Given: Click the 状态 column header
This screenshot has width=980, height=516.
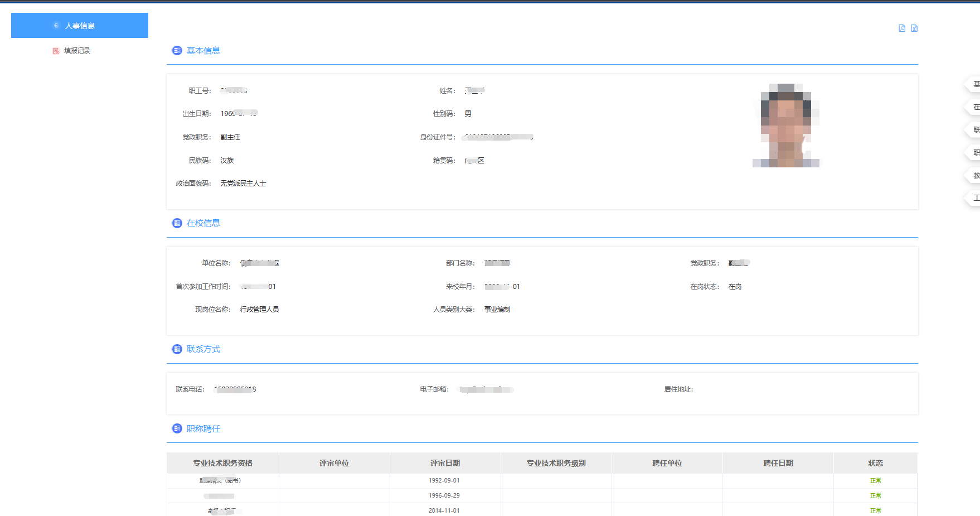Looking at the screenshot, I should tap(875, 463).
